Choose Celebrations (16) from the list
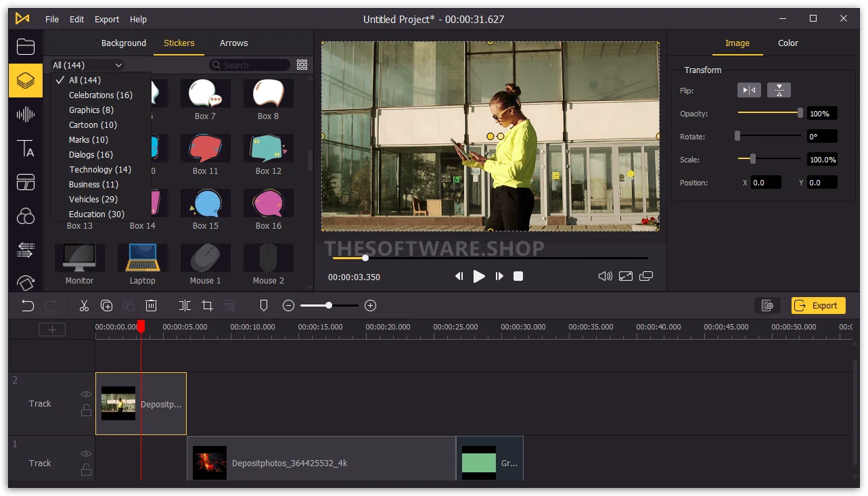868x496 pixels. pyautogui.click(x=101, y=95)
